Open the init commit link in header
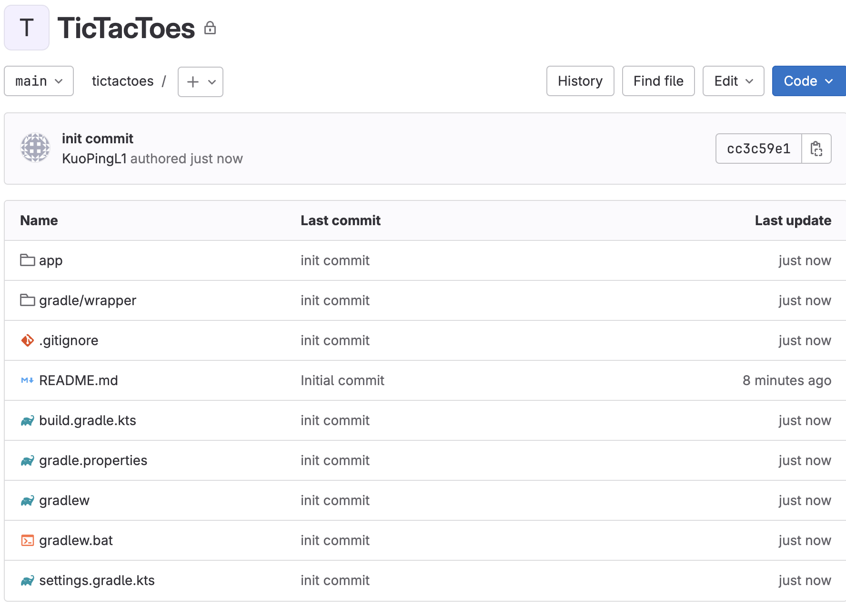The image size is (846, 616). tap(98, 139)
